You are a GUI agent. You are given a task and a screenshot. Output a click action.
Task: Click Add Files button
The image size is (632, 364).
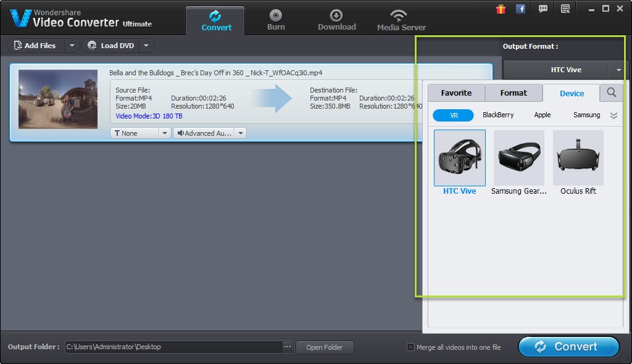35,46
